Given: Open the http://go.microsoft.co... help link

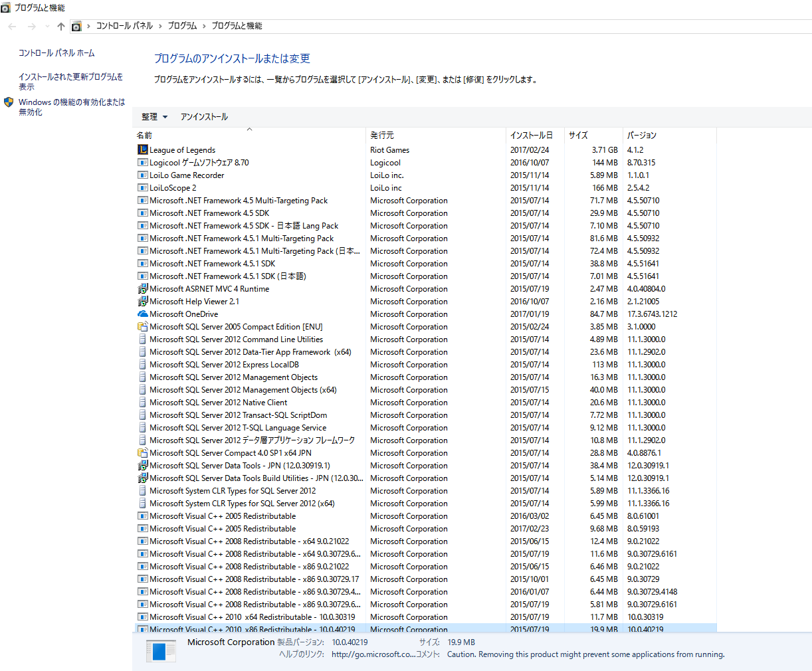Looking at the screenshot, I should pyautogui.click(x=373, y=654).
